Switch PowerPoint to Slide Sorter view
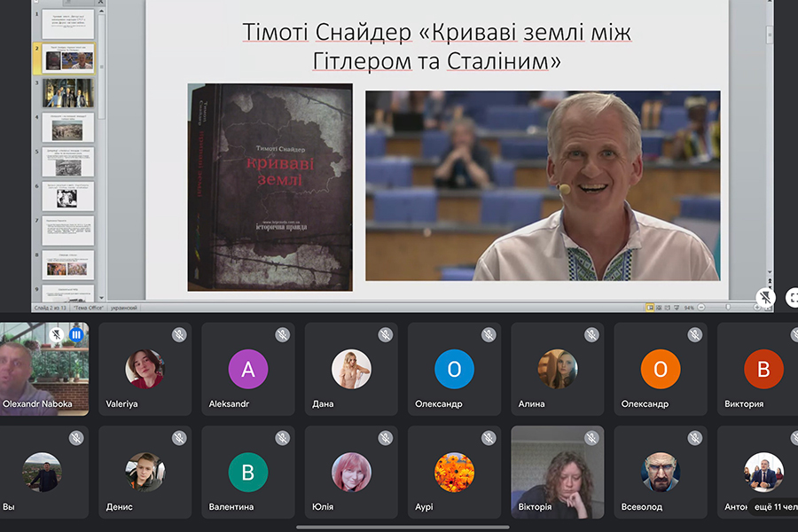The width and height of the screenshot is (798, 532). point(659,308)
